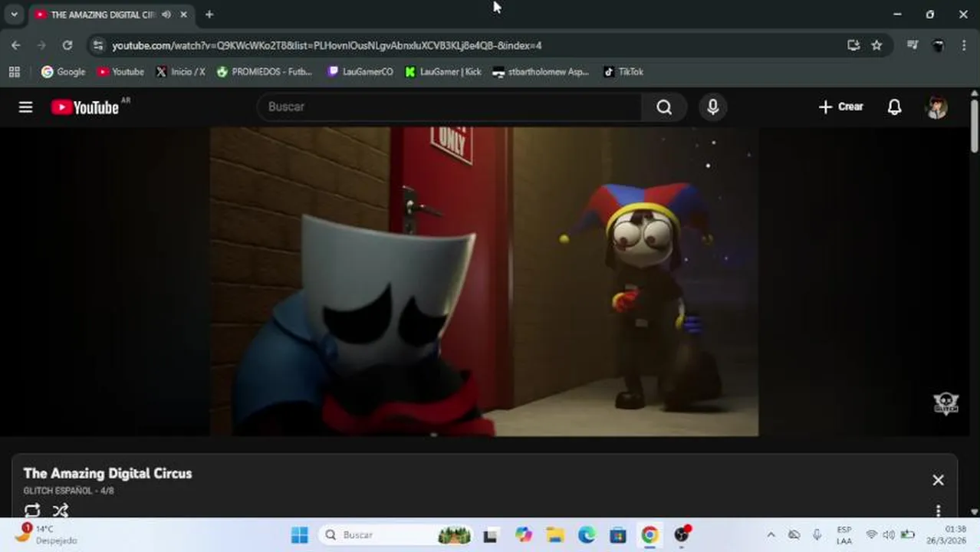The height and width of the screenshot is (552, 980).
Task: Open Microsoft Store from the taskbar
Action: [x=618, y=534]
